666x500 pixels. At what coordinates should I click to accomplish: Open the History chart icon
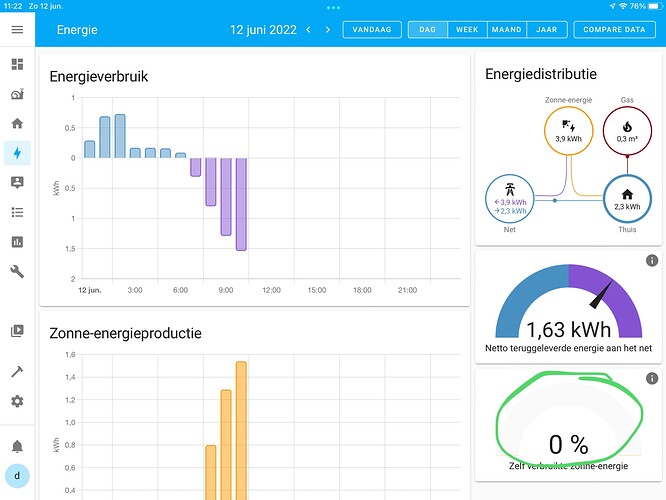tap(17, 242)
